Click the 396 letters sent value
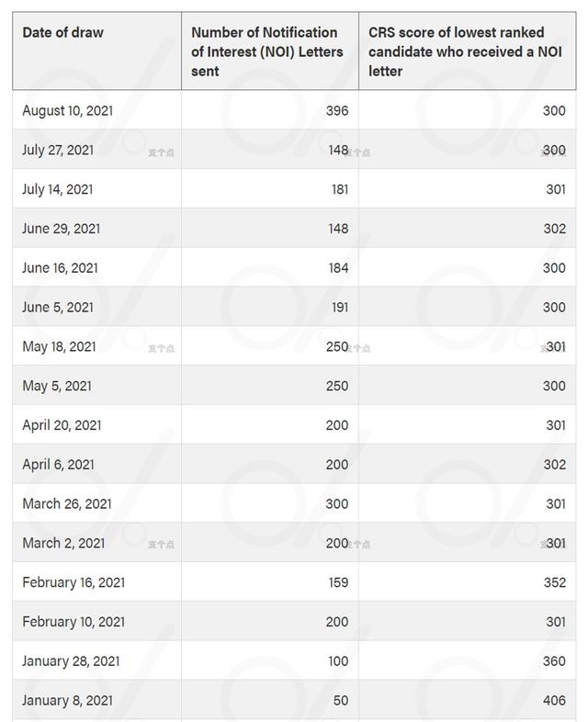The image size is (588, 722). pyautogui.click(x=336, y=110)
